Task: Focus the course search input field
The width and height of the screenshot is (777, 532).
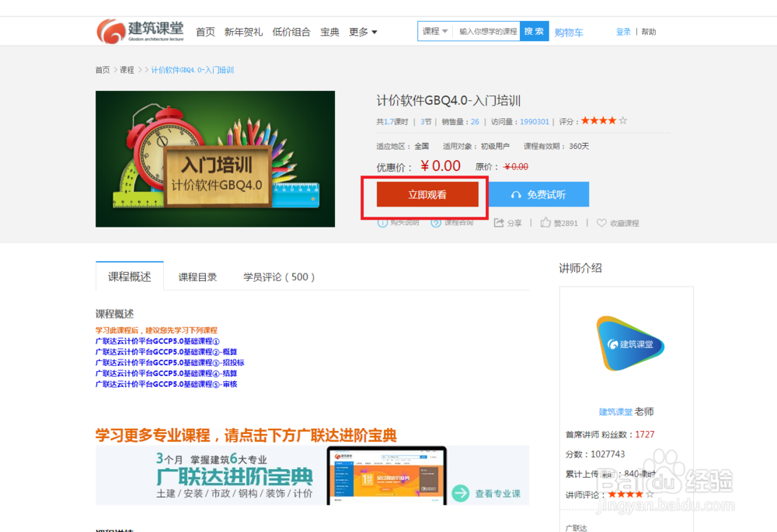Action: tap(487, 31)
